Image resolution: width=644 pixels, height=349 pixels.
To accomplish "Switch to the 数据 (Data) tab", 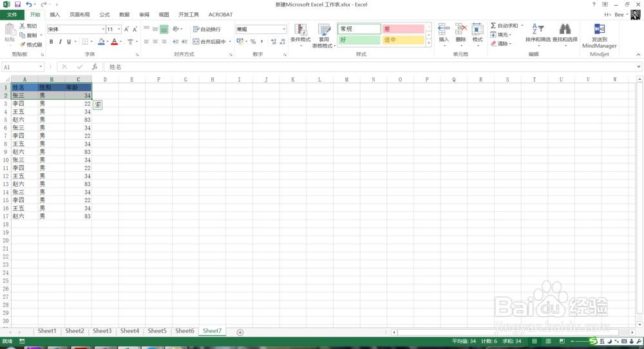I will pyautogui.click(x=124, y=14).
